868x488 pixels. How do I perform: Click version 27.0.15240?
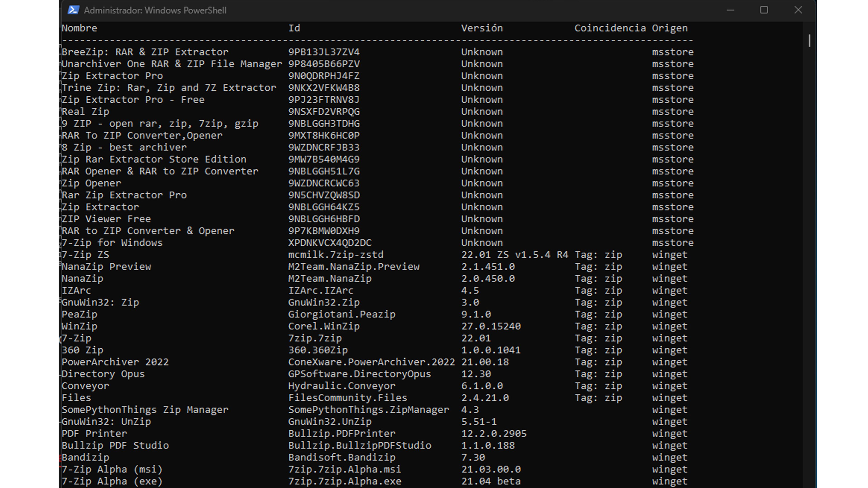point(491,326)
